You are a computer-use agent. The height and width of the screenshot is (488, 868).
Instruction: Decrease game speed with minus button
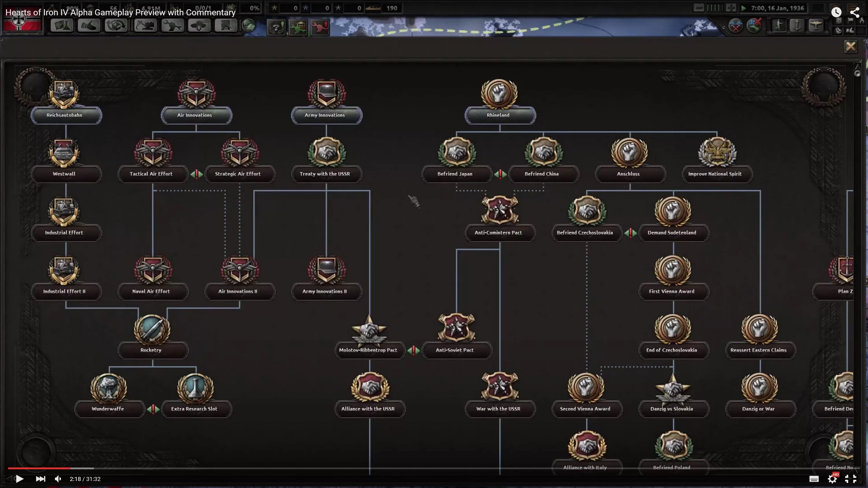(699, 8)
